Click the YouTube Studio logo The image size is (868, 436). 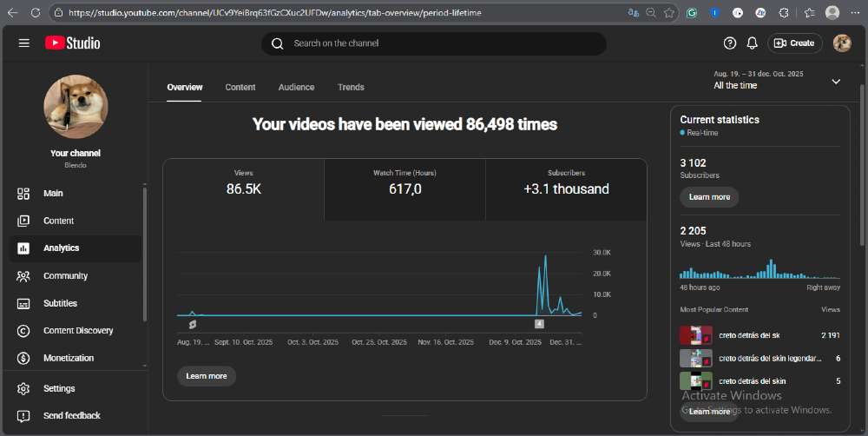73,43
